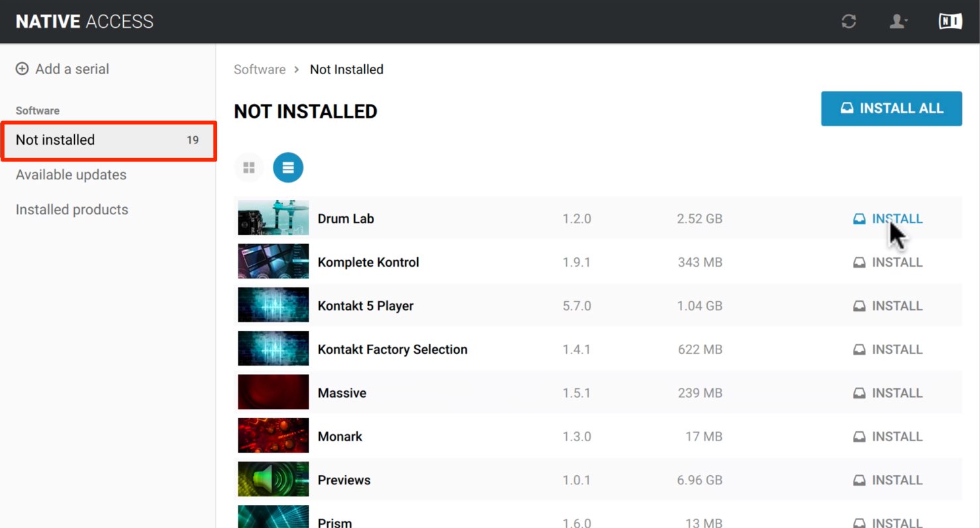Click Komplete Kontrol version 1.9.1
Image resolution: width=980 pixels, height=528 pixels.
click(x=577, y=263)
